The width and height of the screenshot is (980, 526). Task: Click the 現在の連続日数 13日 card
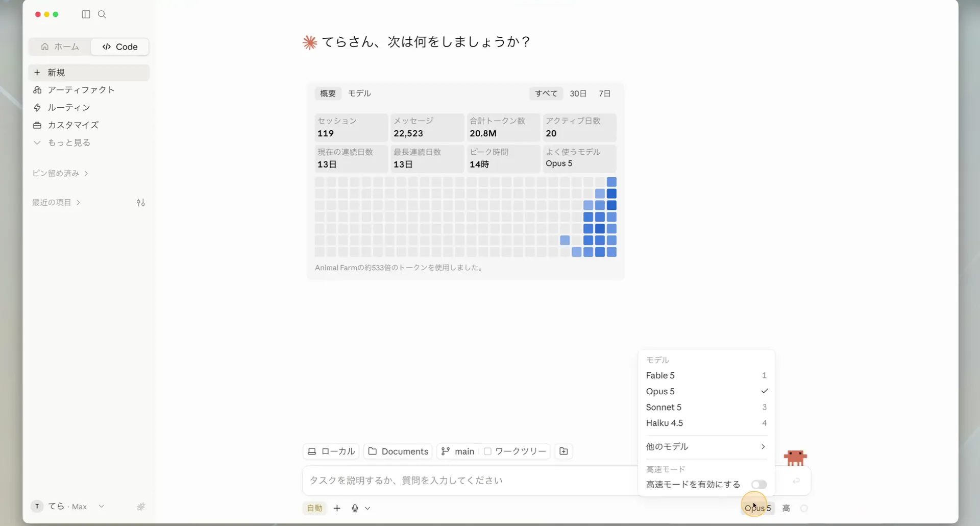[351, 158]
